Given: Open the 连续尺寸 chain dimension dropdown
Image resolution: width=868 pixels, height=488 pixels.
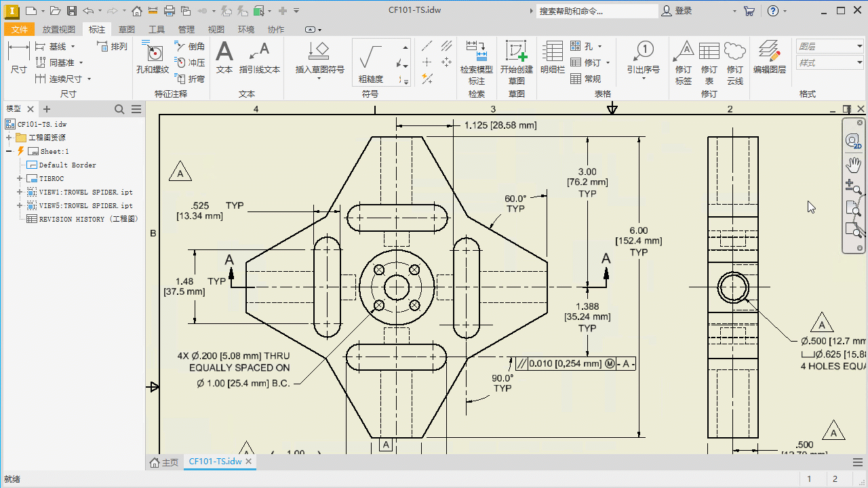Looking at the screenshot, I should click(89, 79).
